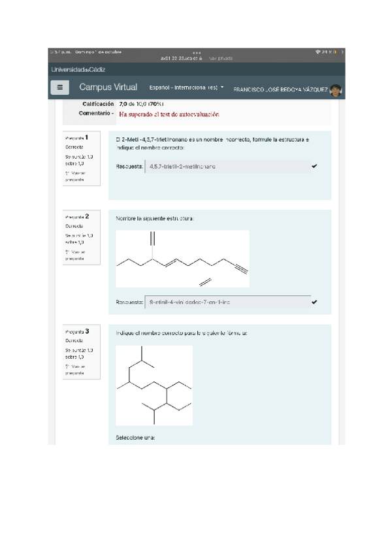Click the checkmark beside the question 2 answer
The image size is (392, 554).
coord(314,302)
